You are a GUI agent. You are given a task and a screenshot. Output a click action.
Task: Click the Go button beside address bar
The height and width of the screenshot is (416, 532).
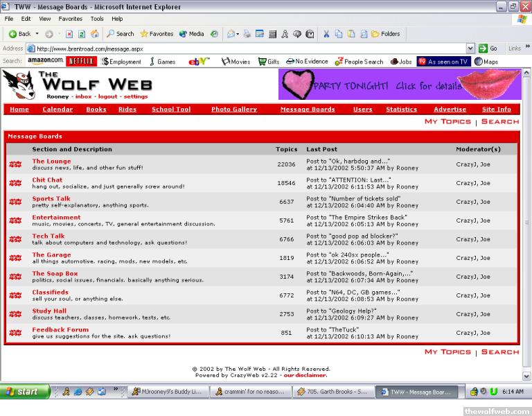488,49
